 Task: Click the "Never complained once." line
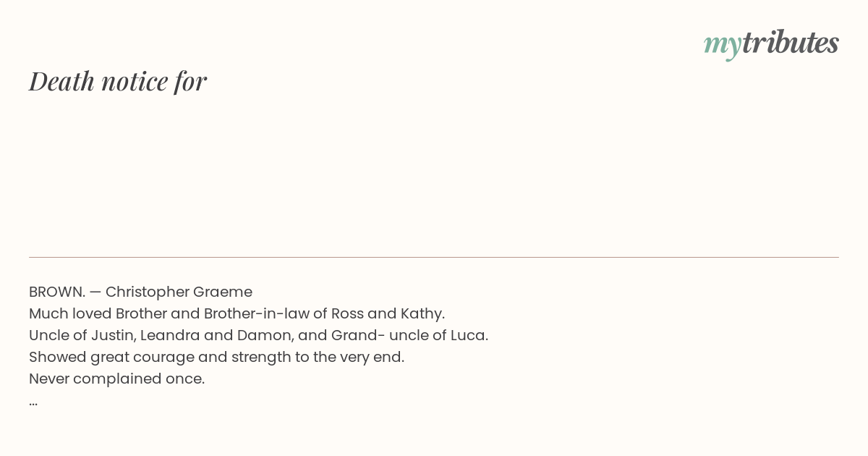point(116,379)
